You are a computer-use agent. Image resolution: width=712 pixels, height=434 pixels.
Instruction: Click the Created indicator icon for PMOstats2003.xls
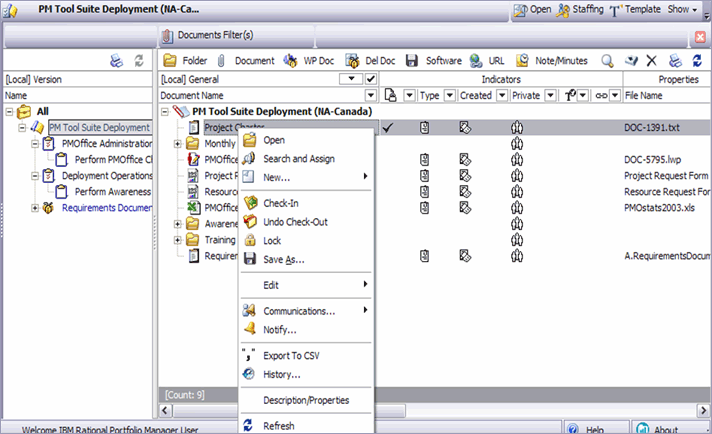point(465,207)
